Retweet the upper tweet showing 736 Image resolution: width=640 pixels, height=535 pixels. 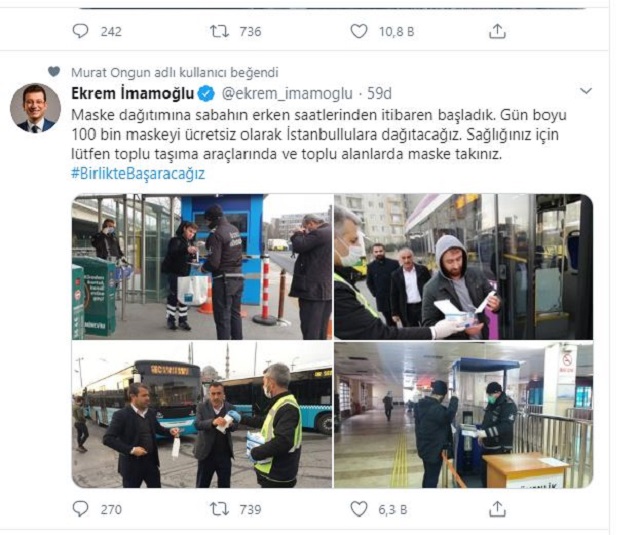point(219,31)
